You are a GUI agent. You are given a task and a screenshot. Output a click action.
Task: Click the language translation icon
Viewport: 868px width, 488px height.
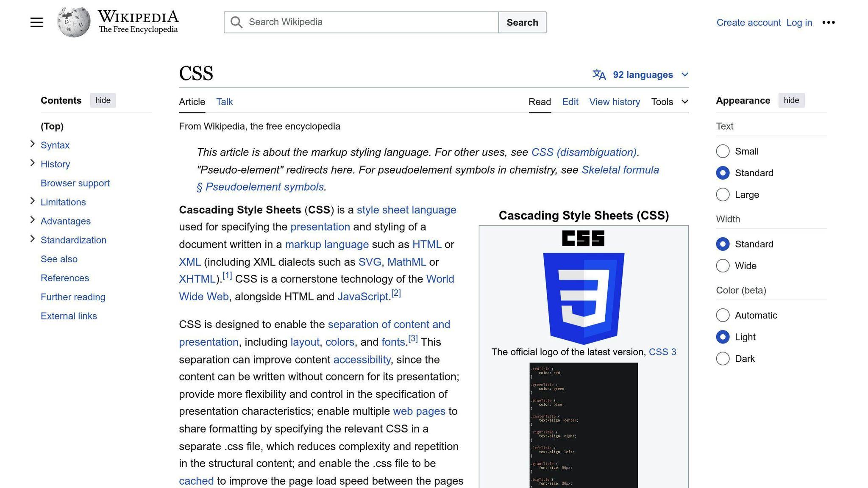coord(599,75)
